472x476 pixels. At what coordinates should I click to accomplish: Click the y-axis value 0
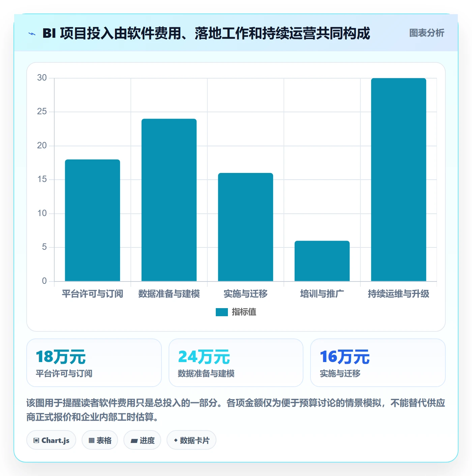click(44, 281)
